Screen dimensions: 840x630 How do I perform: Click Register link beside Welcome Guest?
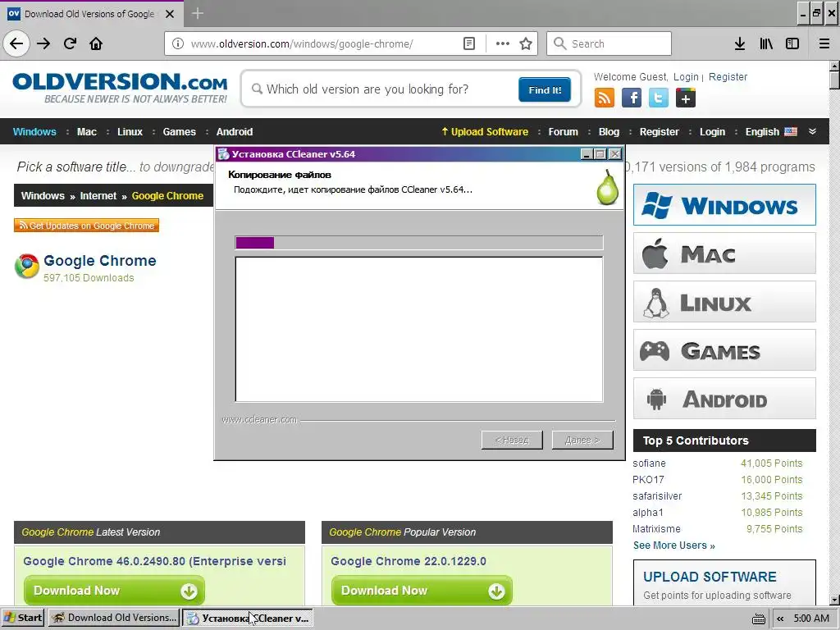(x=728, y=76)
